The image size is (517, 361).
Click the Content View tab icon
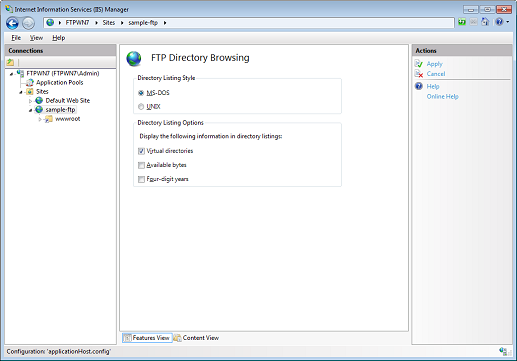coord(178,338)
